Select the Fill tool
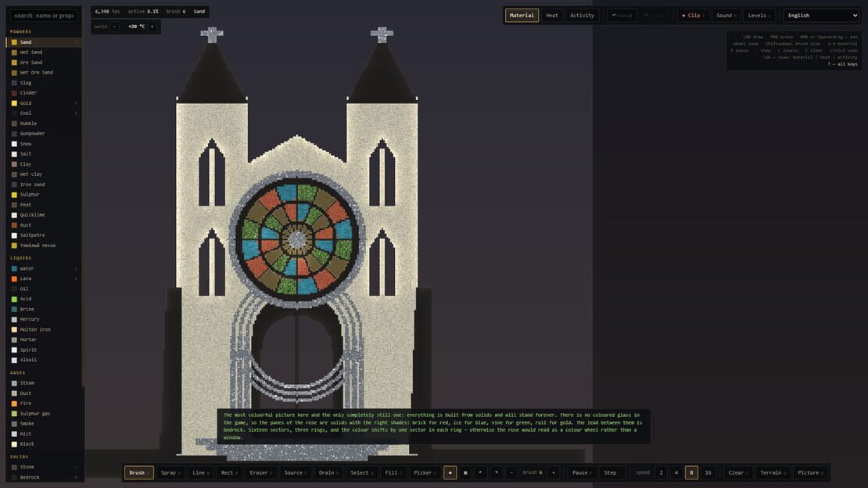The height and width of the screenshot is (488, 868). coord(393,472)
